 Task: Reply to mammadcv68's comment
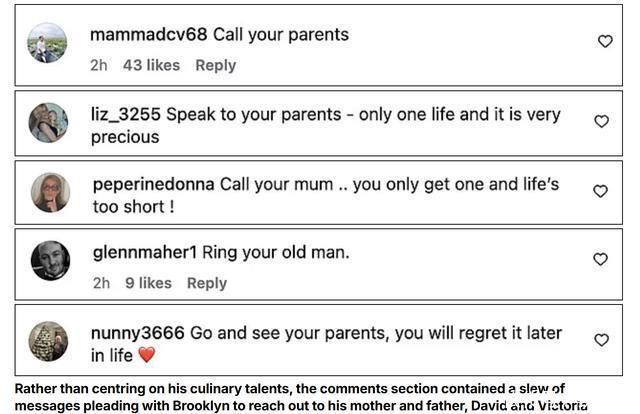click(215, 65)
